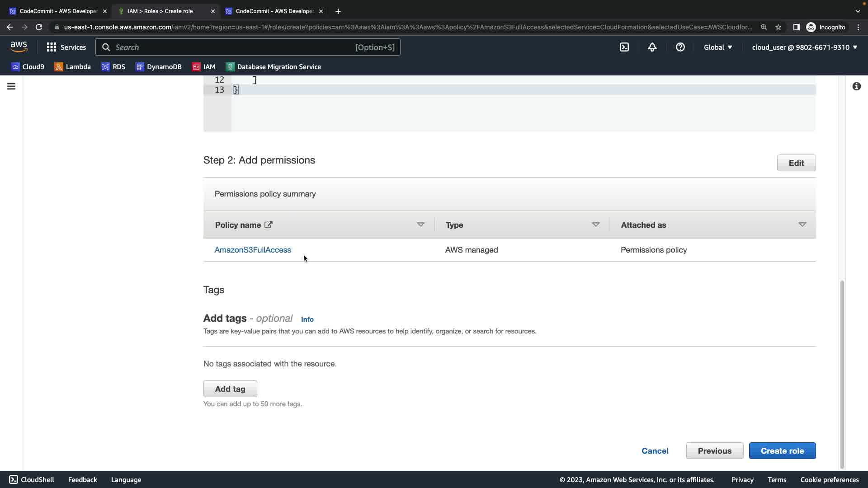Image resolution: width=868 pixels, height=488 pixels.
Task: Click the external link icon beside Policy name
Action: (269, 225)
